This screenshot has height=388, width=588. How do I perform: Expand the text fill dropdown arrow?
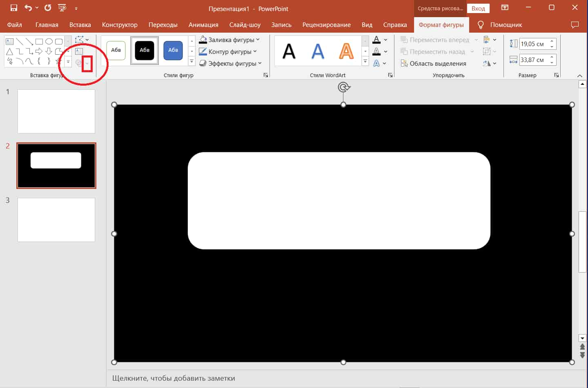click(x=385, y=40)
